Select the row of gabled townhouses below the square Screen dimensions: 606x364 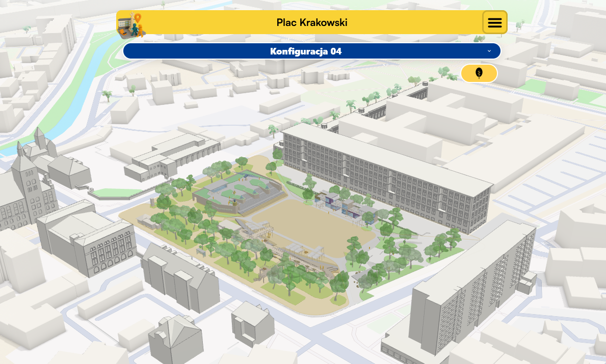tap(178, 277)
